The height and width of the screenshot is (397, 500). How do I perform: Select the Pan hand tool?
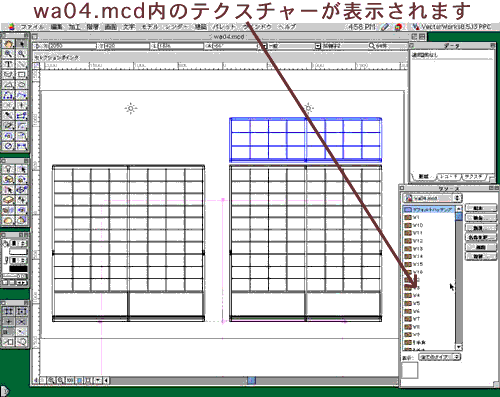[x=9, y=43]
